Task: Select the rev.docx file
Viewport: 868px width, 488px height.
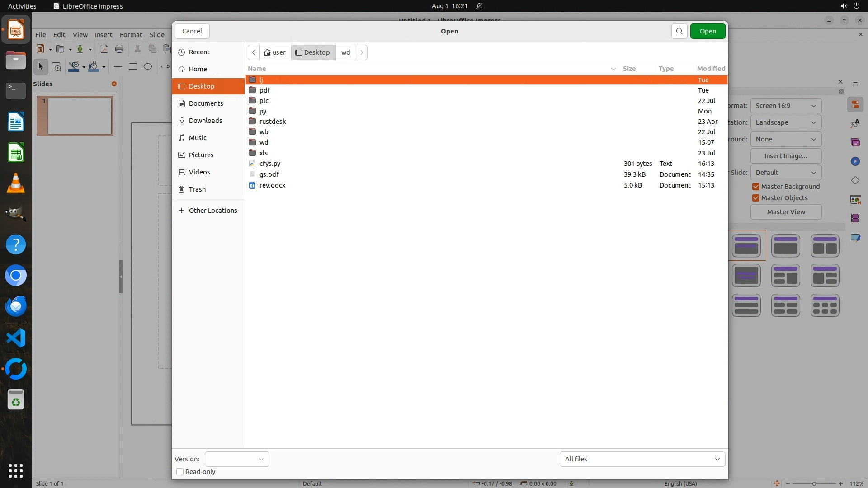Action: pyautogui.click(x=272, y=185)
